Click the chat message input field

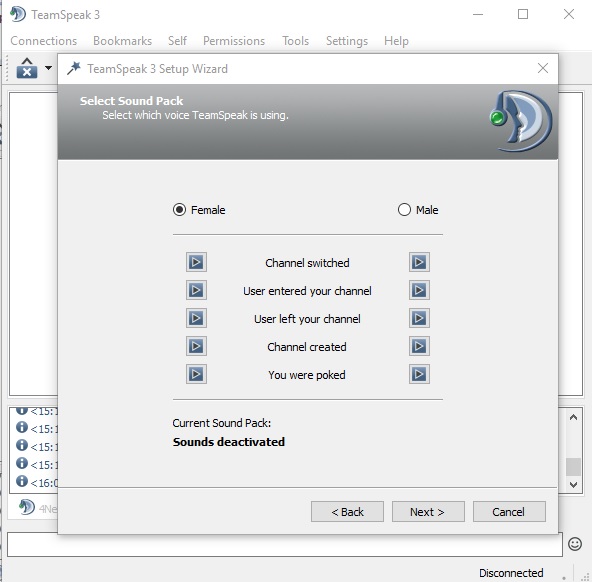[285, 544]
